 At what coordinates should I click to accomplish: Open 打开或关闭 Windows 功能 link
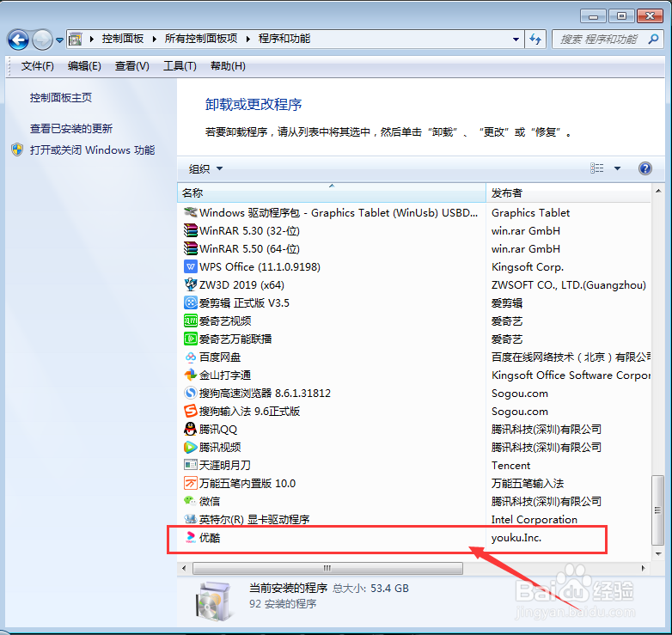point(92,150)
